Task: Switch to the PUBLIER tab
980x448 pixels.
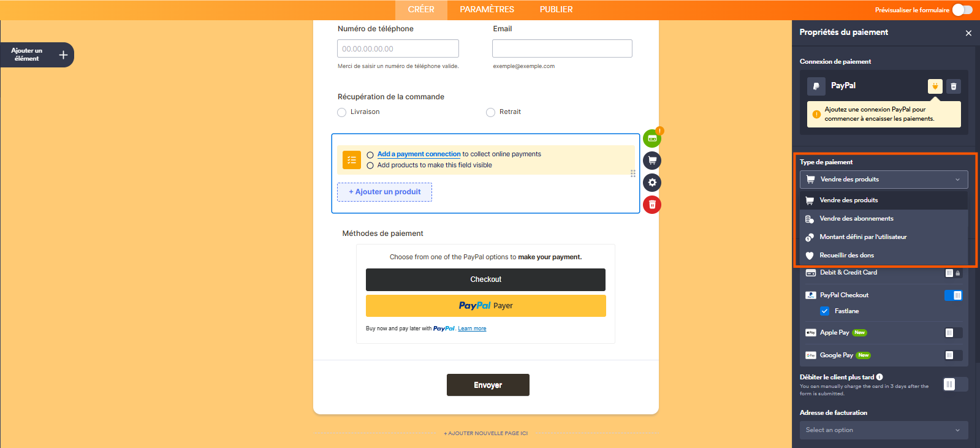Action: point(556,10)
